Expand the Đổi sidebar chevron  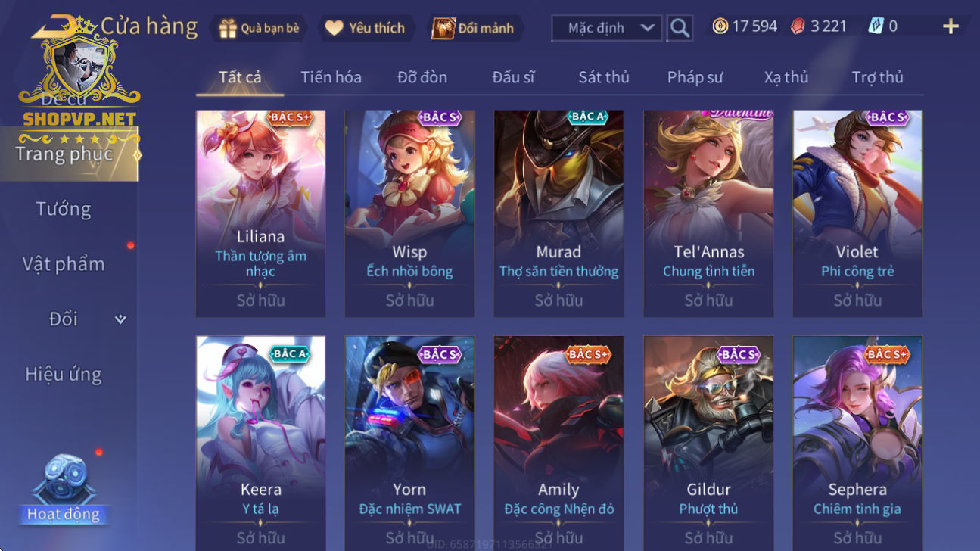click(120, 319)
